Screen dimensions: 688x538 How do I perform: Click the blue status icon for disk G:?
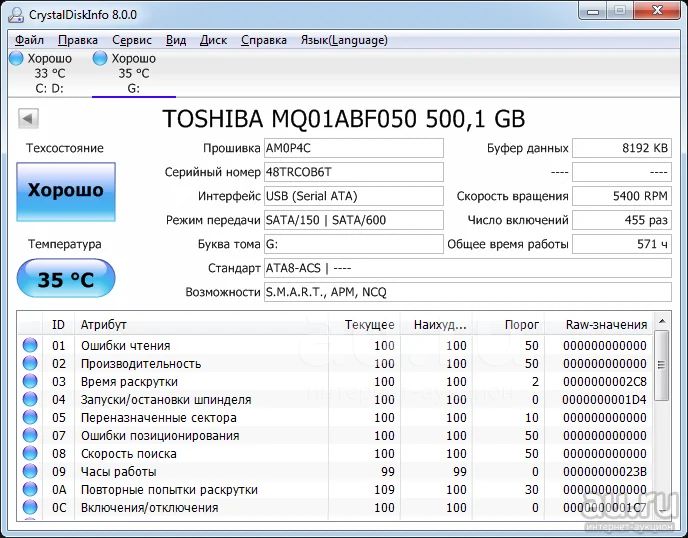(x=100, y=58)
